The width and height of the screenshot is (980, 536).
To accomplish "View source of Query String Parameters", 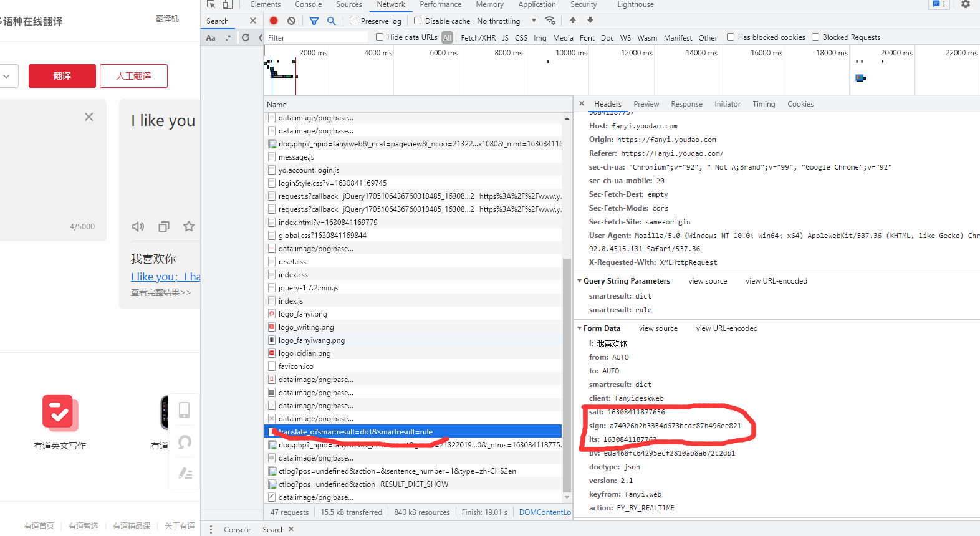I will coord(708,281).
